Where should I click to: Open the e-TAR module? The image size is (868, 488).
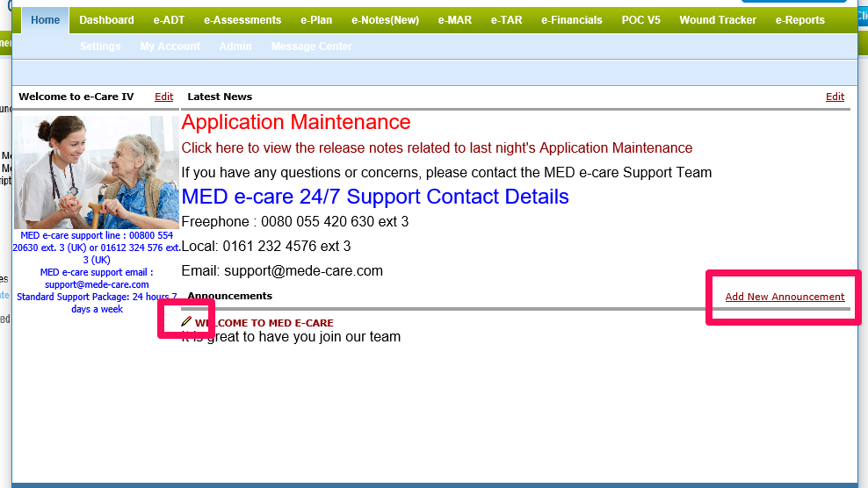tap(506, 20)
